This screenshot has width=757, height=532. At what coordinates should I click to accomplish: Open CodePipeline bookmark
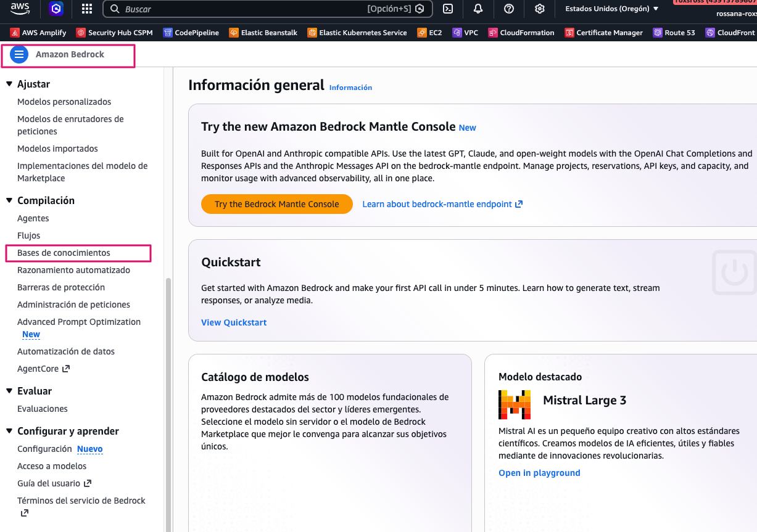click(x=191, y=33)
